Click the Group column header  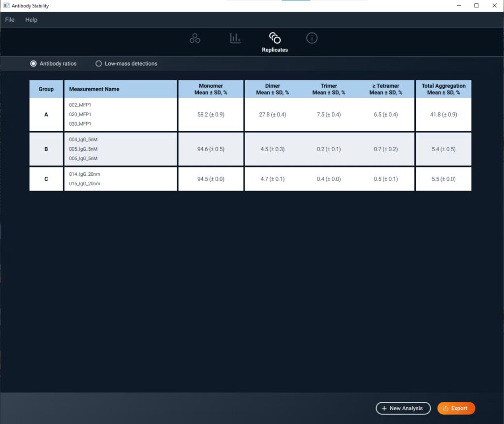coord(46,89)
